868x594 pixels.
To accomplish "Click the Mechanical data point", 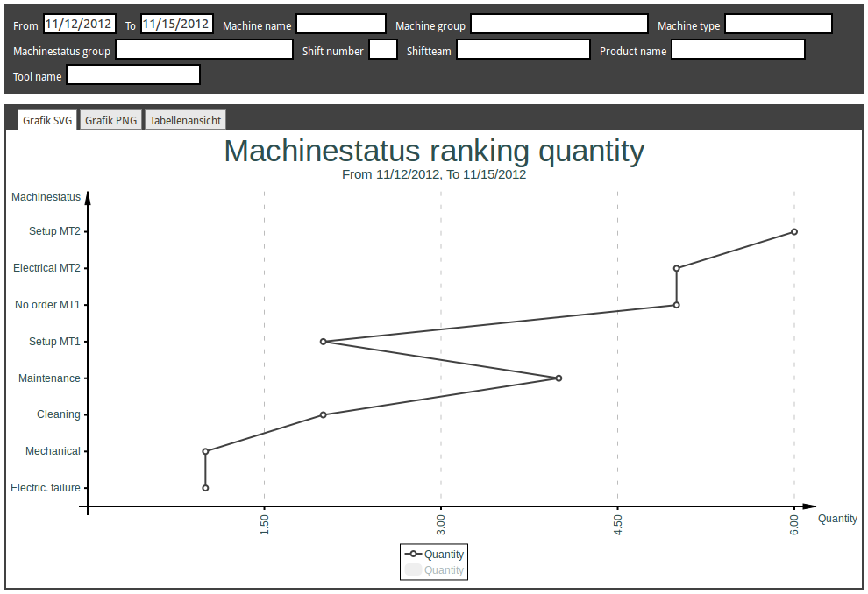I will [205, 451].
